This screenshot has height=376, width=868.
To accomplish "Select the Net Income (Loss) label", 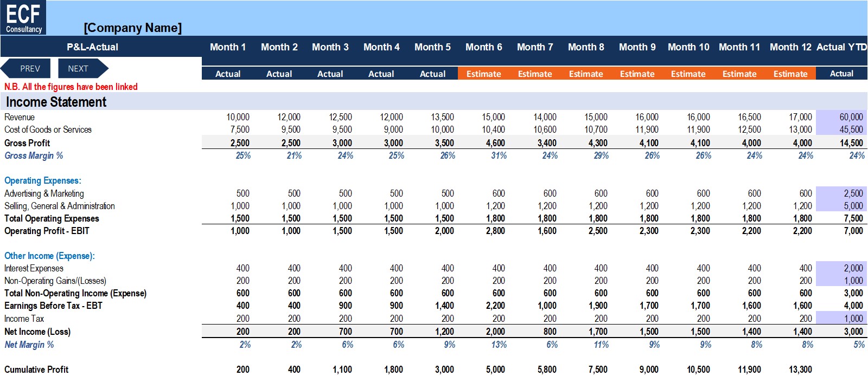I will tap(37, 332).
